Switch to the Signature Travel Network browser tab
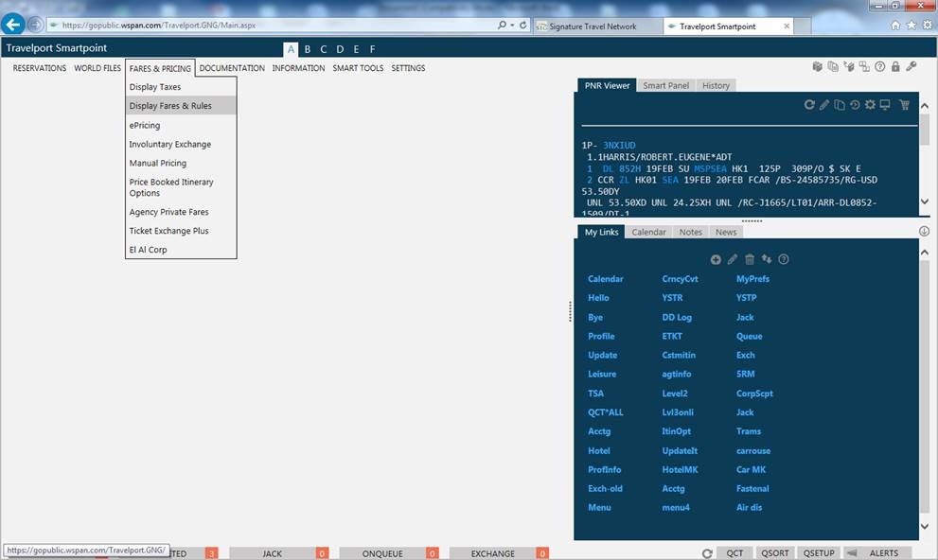This screenshot has width=938, height=560. [597, 26]
